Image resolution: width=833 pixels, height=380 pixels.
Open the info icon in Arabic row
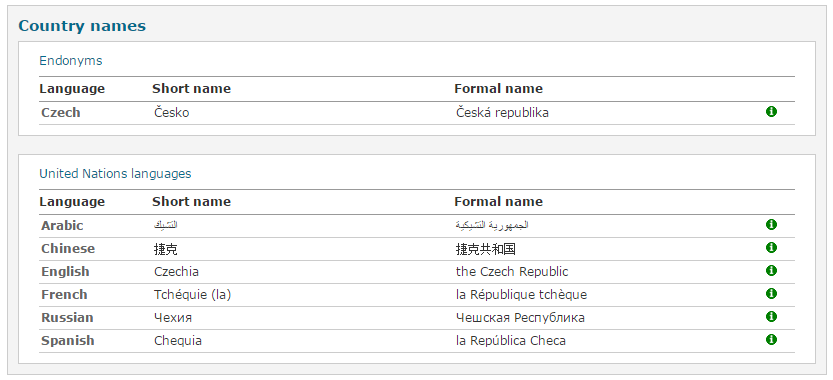(771, 224)
